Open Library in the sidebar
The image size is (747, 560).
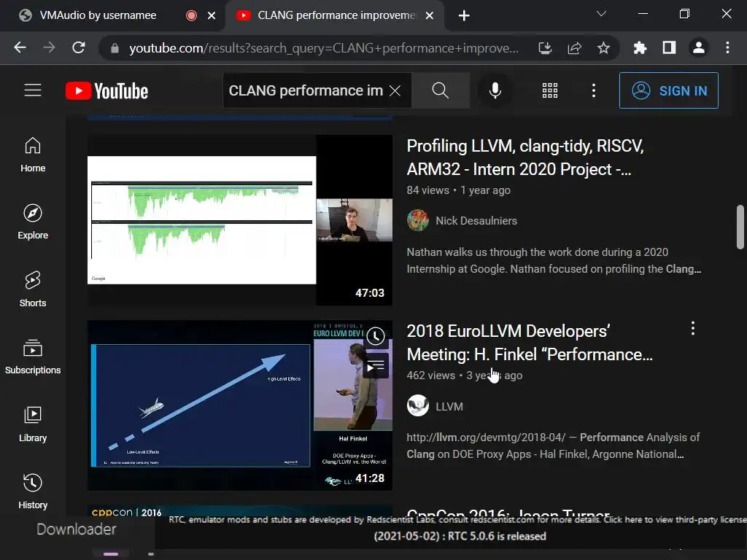(33, 424)
